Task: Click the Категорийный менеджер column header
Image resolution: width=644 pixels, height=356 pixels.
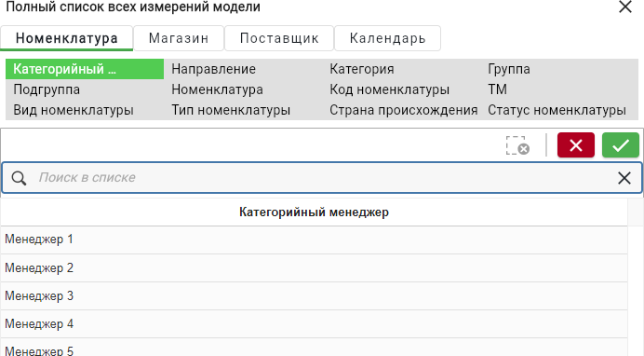Action: 315,212
